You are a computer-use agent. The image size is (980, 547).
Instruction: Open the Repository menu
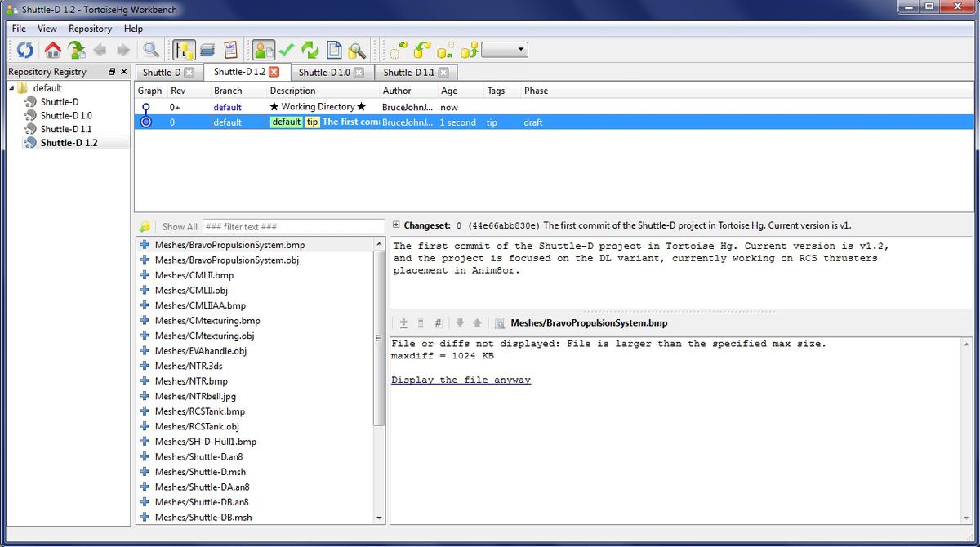(x=90, y=29)
